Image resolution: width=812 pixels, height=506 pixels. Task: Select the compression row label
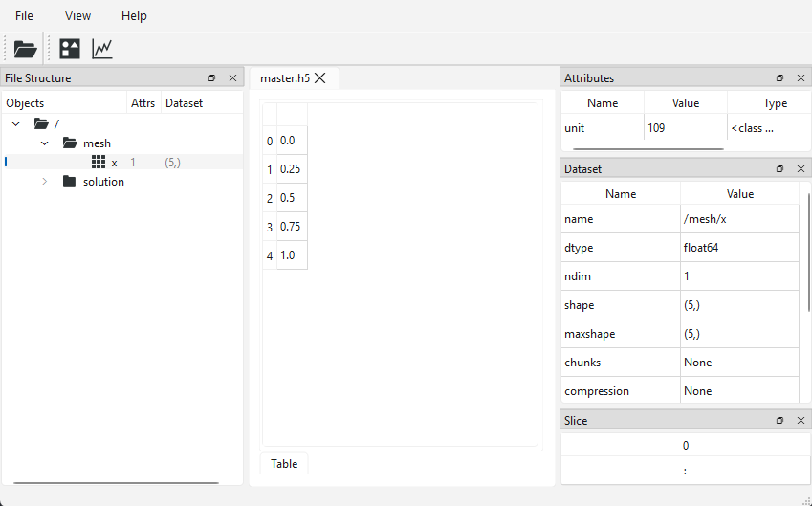(x=621, y=391)
